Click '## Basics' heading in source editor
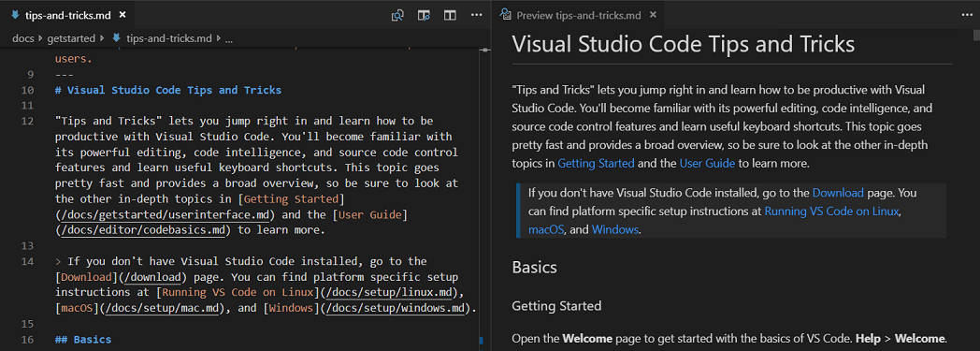Viewport: 980px width, 351px height. [x=83, y=340]
